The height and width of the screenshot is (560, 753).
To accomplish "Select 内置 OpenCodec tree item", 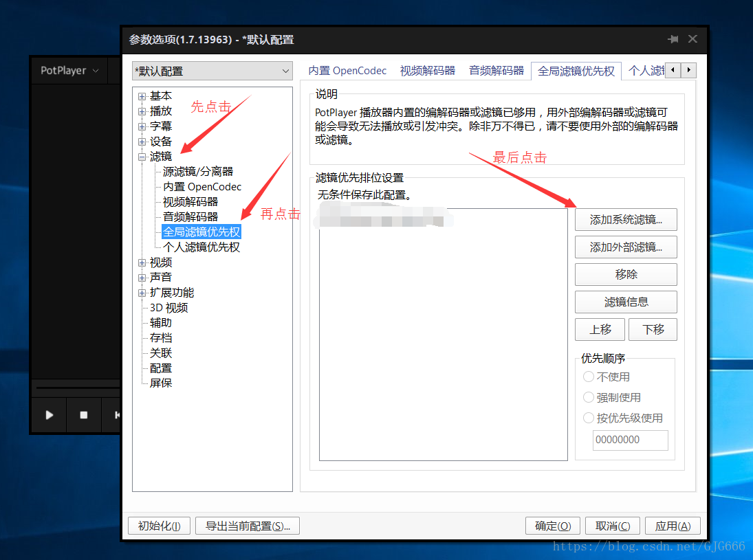I will 201,187.
